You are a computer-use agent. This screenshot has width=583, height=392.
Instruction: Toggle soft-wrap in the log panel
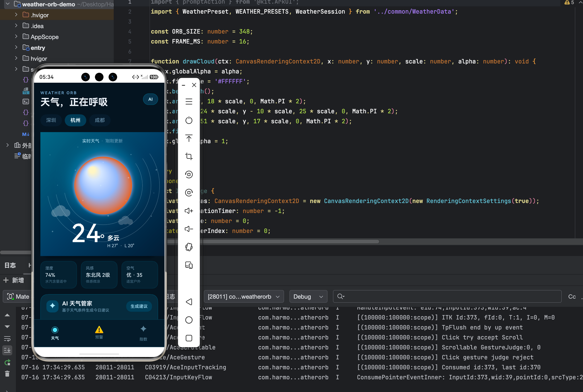coord(7,339)
